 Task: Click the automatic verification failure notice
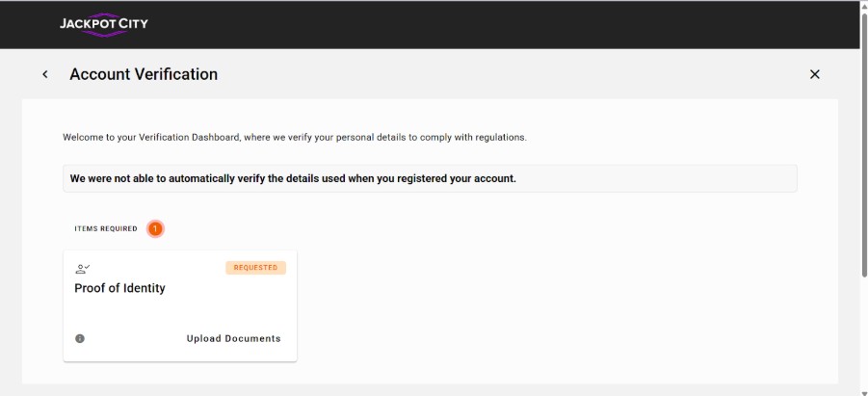click(x=293, y=178)
